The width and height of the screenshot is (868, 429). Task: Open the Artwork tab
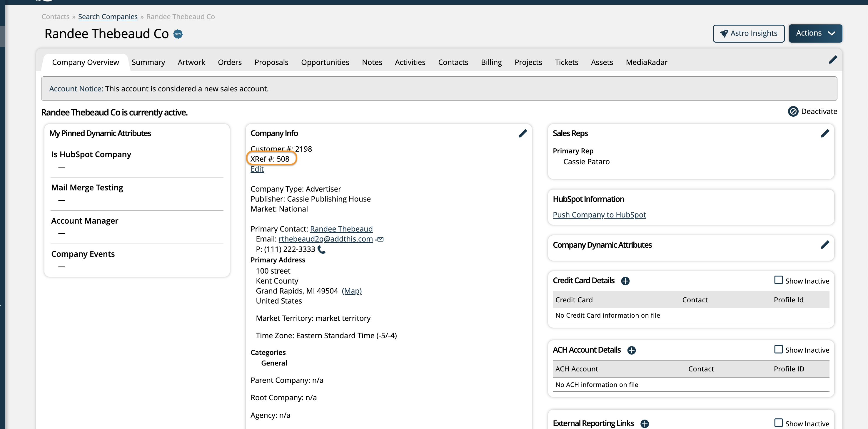(191, 62)
